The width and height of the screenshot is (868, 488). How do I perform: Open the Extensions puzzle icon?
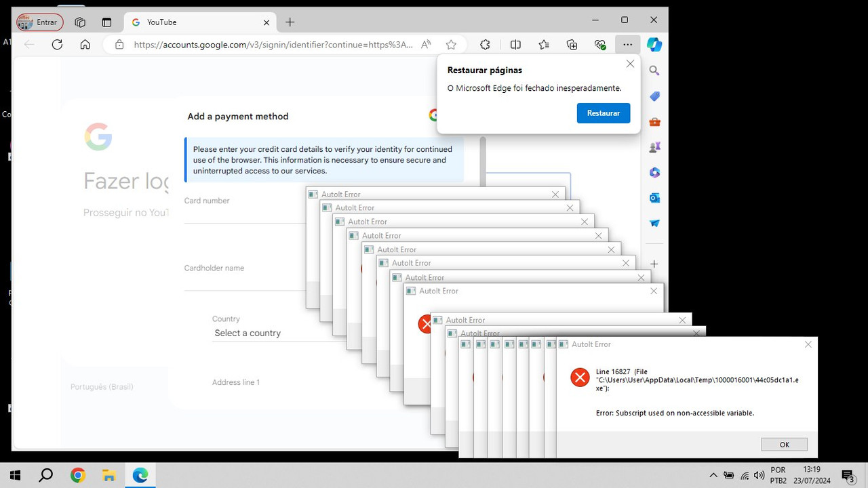485,45
